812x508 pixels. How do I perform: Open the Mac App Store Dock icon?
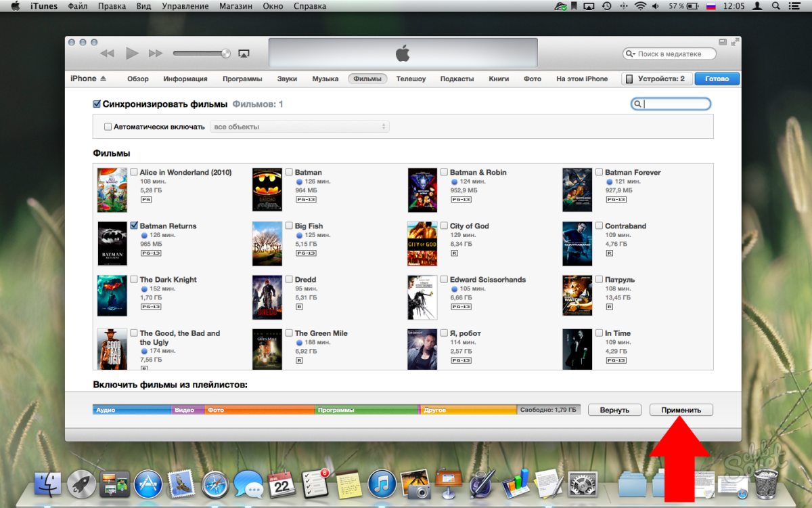pos(148,484)
